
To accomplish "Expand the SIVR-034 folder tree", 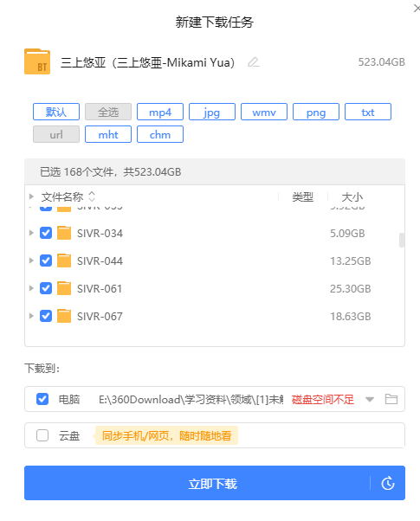I will tap(31, 233).
